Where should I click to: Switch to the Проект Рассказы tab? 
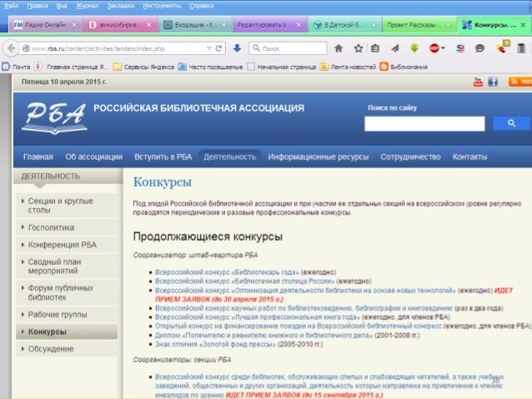[420, 25]
